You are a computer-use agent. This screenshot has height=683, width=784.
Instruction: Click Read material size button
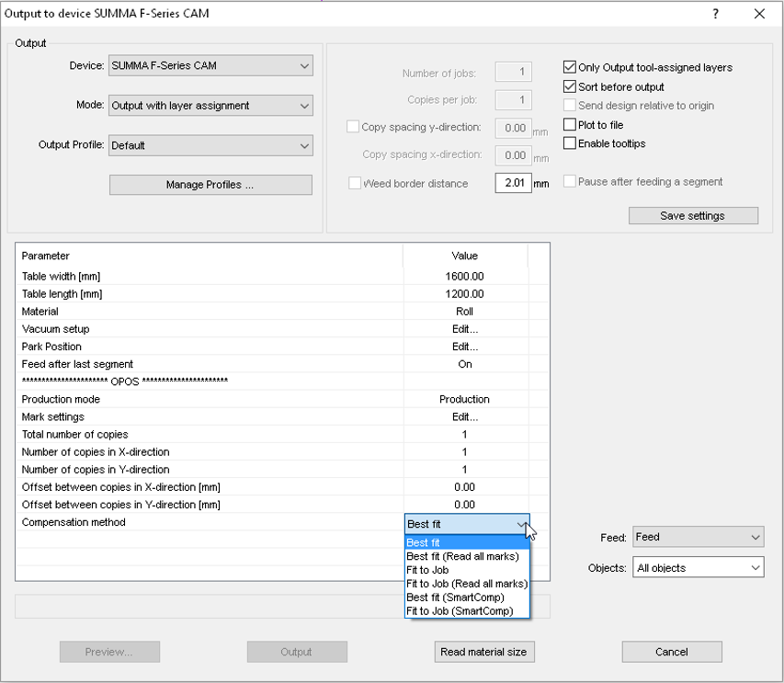(484, 652)
